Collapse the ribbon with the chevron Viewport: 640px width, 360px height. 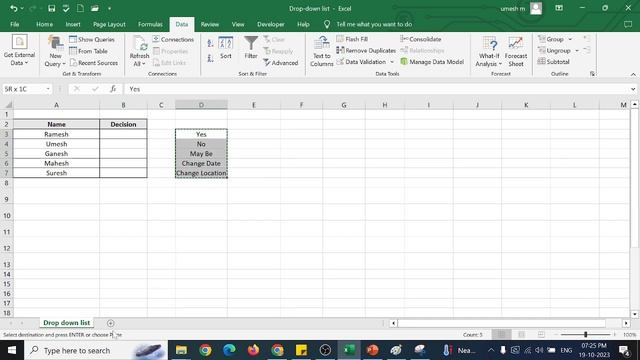[x=633, y=74]
